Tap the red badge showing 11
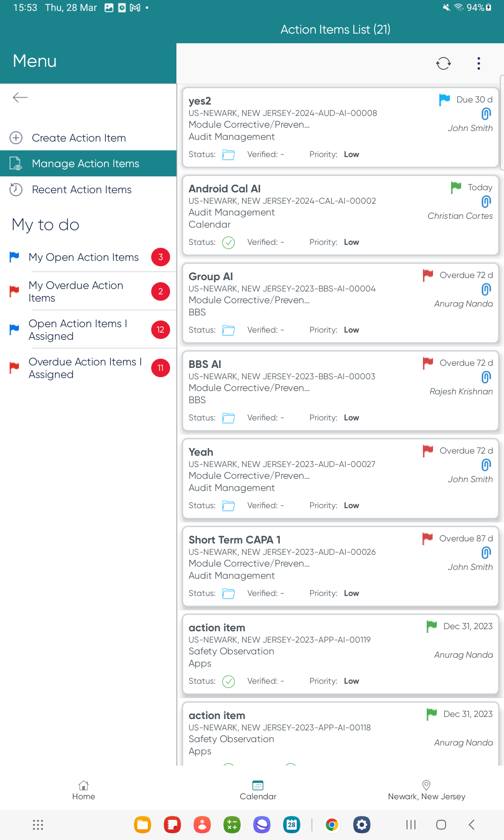 coord(160,368)
